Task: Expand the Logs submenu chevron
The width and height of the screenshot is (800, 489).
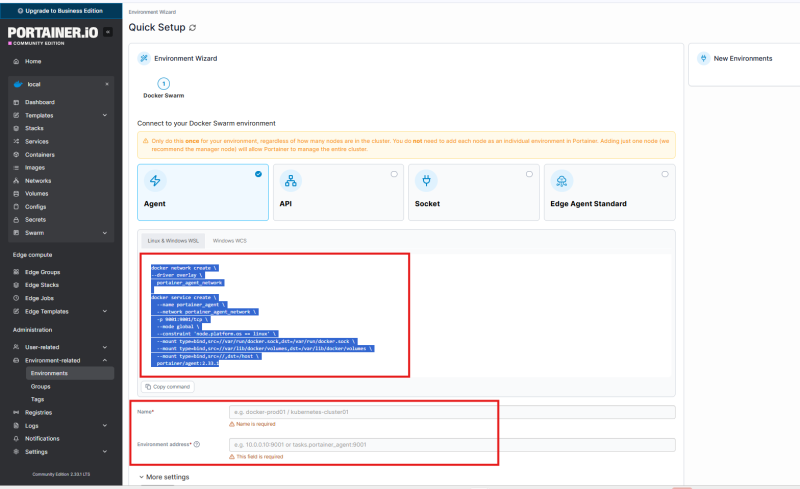Action: point(105,426)
